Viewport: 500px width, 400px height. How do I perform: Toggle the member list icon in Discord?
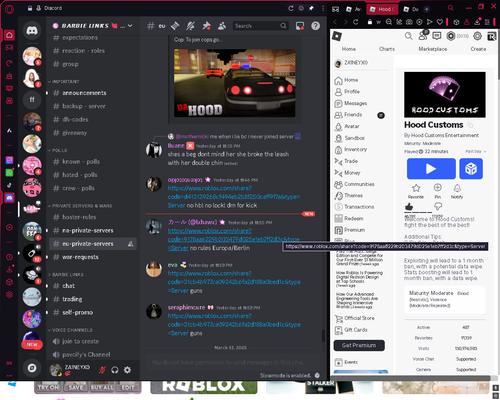click(x=222, y=26)
